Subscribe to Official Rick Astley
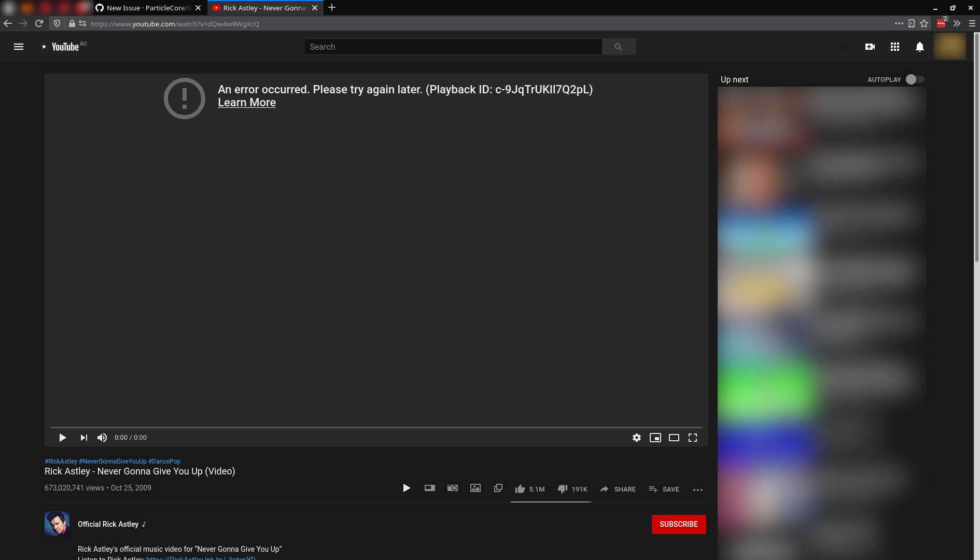 678,524
